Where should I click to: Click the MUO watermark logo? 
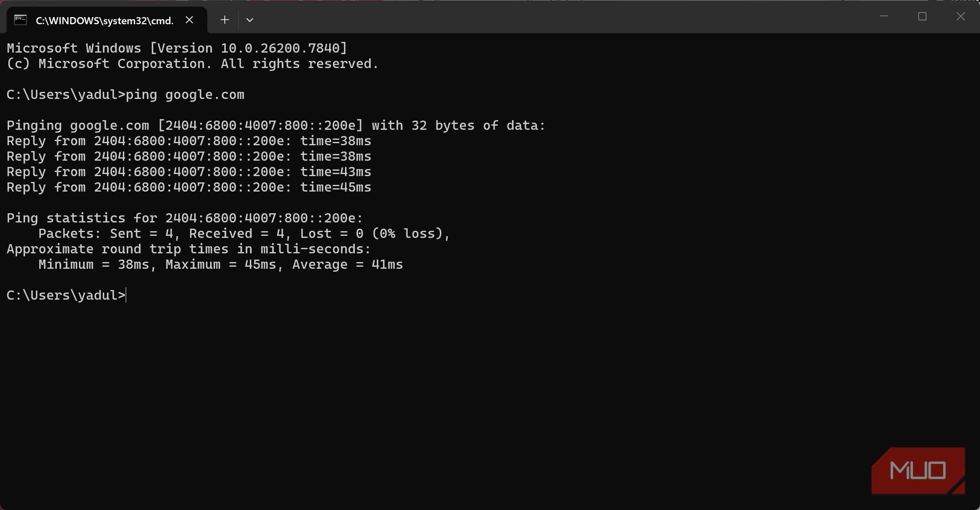[918, 470]
